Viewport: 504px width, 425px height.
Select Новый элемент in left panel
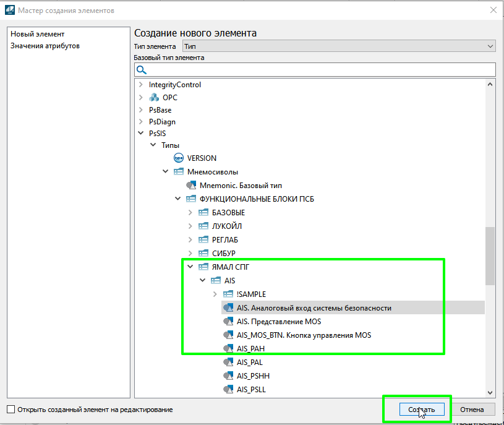coord(38,34)
